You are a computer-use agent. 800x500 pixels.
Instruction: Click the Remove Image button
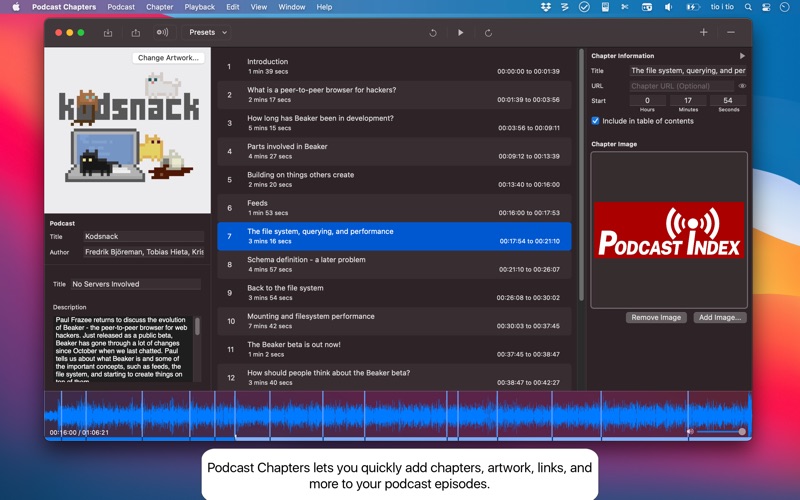tap(656, 317)
